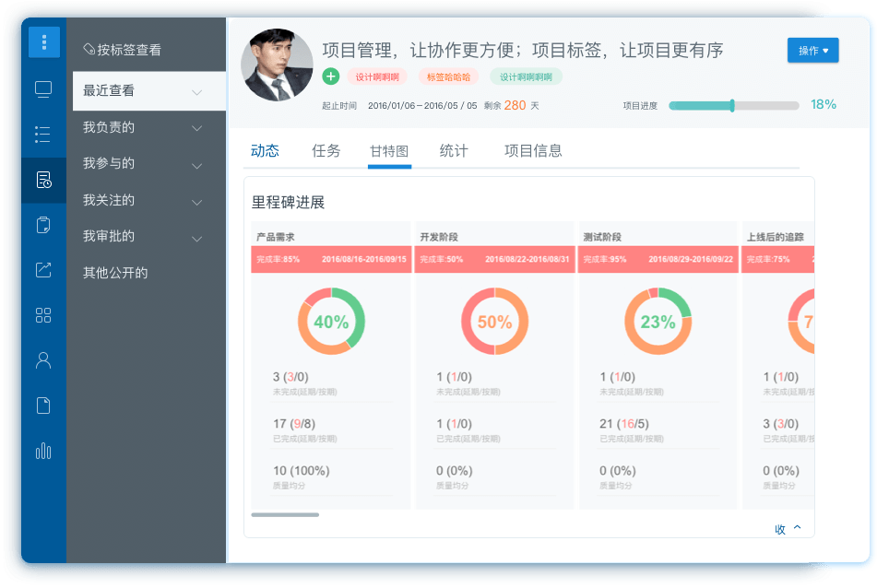Screen dimensions: 877x588
Task: Click the 21 (16/5) completed count
Action: tap(624, 424)
